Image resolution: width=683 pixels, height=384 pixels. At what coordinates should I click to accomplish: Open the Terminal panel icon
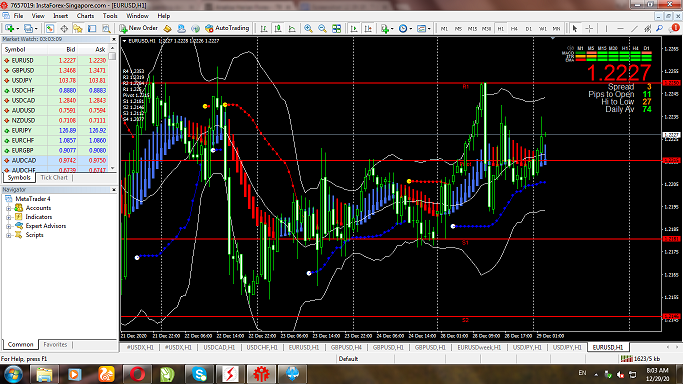92,28
